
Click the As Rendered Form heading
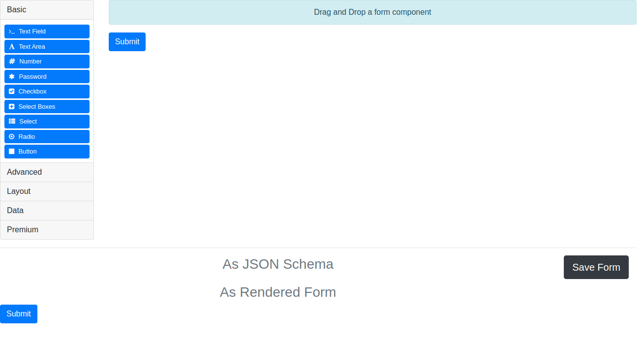(x=278, y=292)
